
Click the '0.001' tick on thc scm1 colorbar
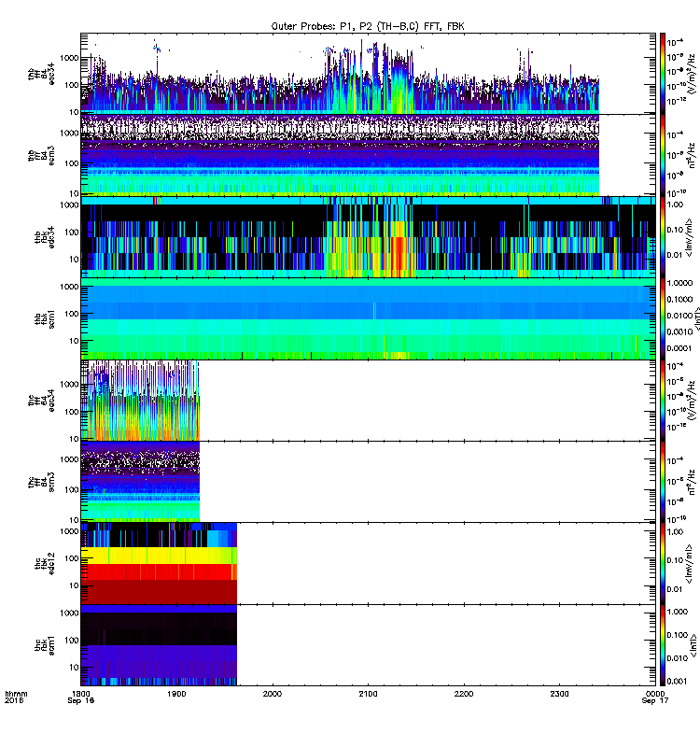678,682
